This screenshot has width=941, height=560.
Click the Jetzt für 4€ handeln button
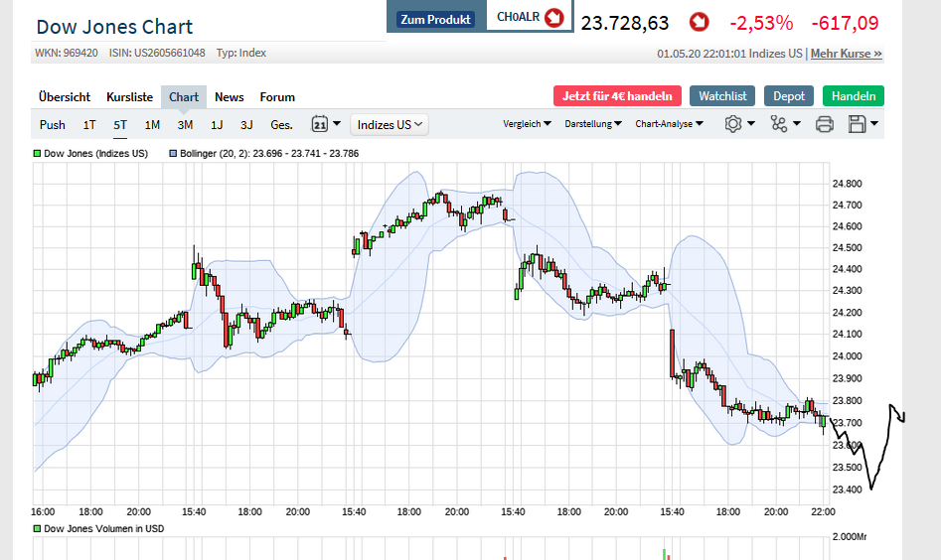[617, 96]
